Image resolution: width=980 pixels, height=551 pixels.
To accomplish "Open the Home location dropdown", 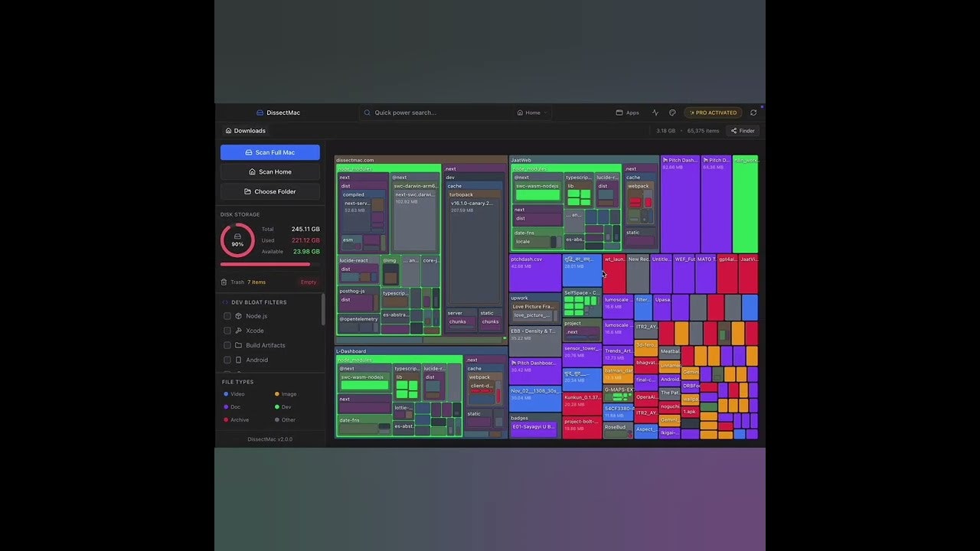I will coord(532,112).
